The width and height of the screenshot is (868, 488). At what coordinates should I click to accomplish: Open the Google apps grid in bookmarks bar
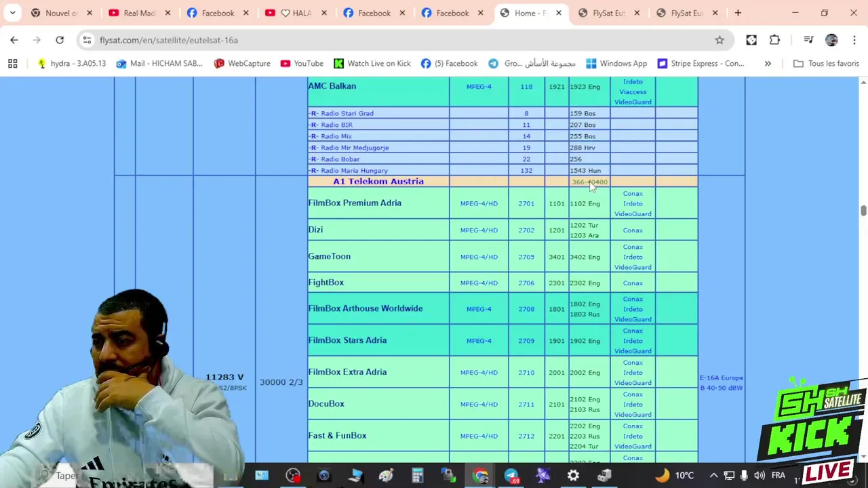tap(12, 63)
